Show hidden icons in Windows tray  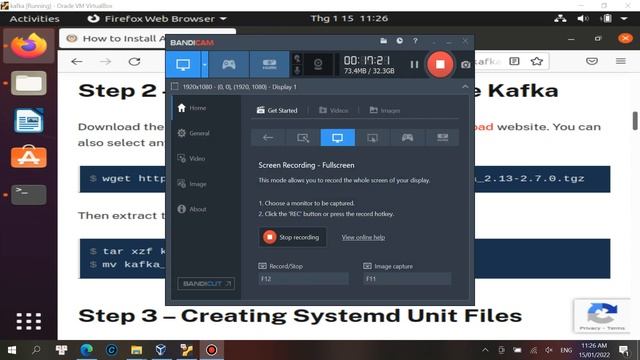(x=485, y=350)
